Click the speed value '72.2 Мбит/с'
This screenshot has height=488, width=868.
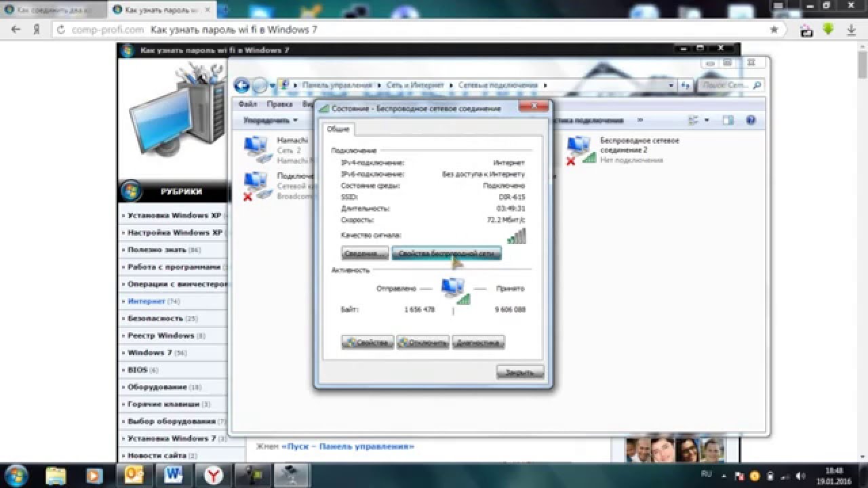click(507, 220)
